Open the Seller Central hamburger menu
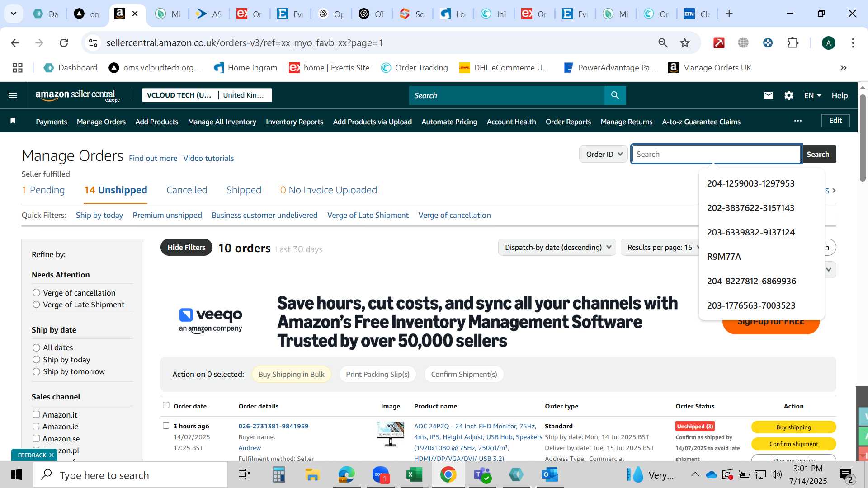Image resolution: width=868 pixels, height=488 pixels. point(13,95)
